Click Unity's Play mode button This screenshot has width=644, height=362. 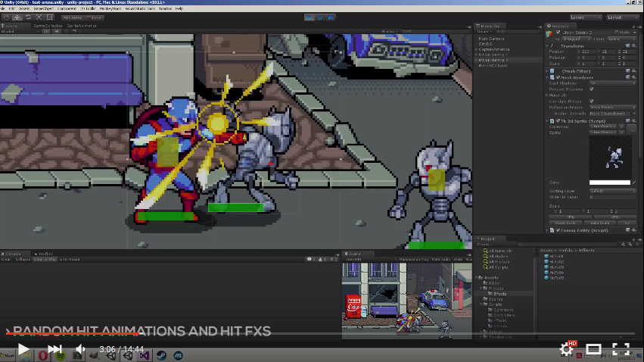coord(310,17)
